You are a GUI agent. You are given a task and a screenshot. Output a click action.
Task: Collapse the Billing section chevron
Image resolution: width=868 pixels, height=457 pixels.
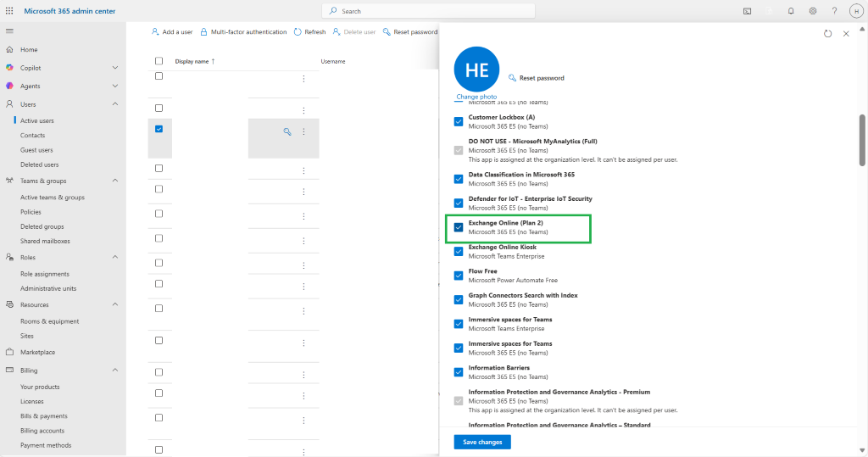click(115, 370)
